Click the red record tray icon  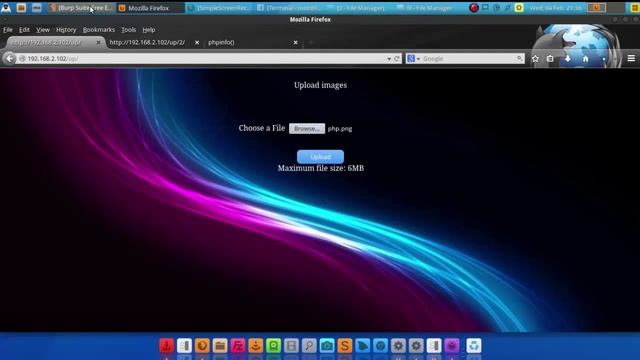tap(473, 8)
